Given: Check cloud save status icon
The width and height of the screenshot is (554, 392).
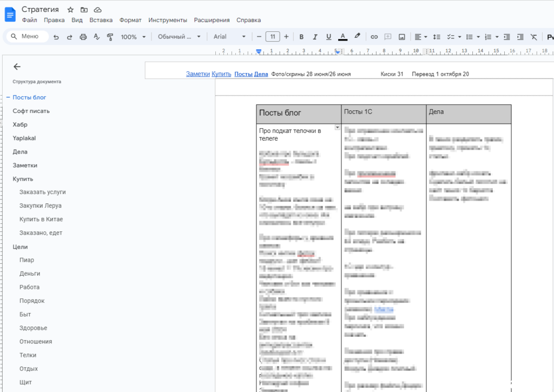Looking at the screenshot, I should 97,10.
